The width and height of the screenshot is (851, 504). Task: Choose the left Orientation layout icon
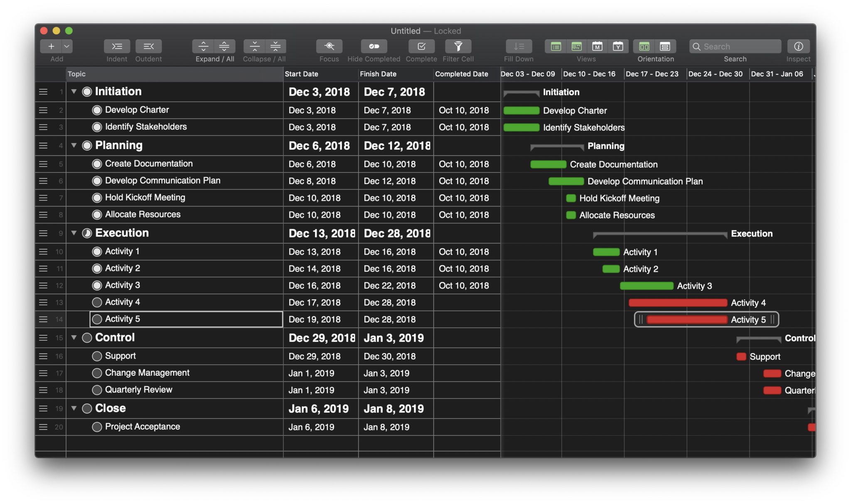coord(644,46)
